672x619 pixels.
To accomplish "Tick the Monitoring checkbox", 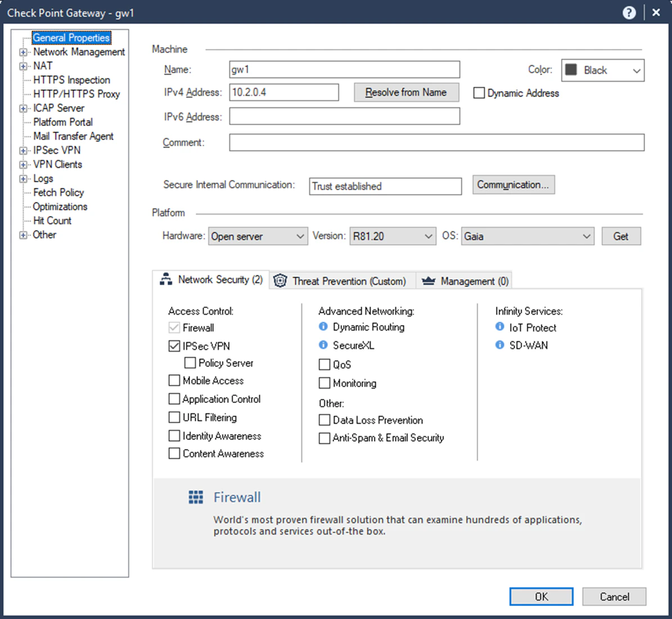I will [324, 383].
